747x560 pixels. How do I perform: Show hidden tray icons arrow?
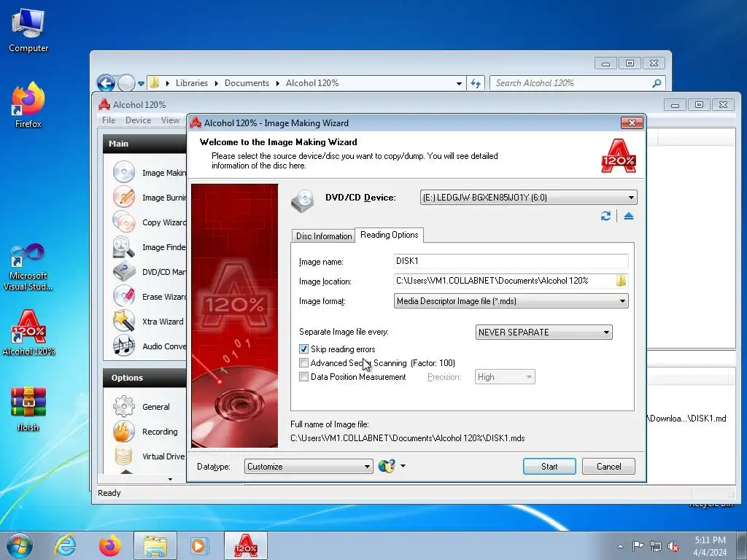point(620,546)
